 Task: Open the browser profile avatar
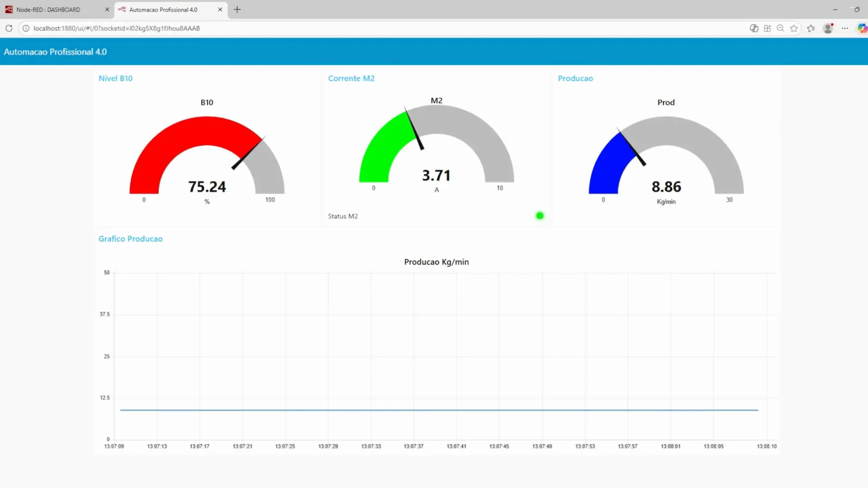click(x=828, y=28)
